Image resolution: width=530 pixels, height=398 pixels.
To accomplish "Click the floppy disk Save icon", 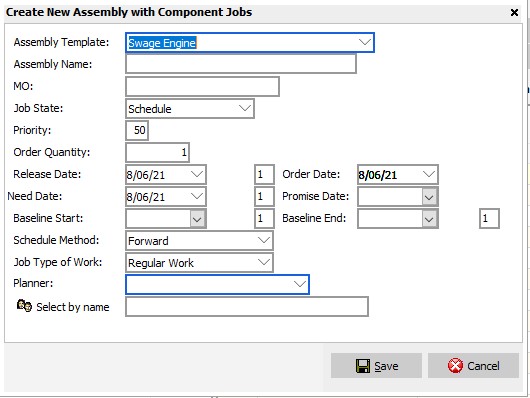I will point(363,366).
